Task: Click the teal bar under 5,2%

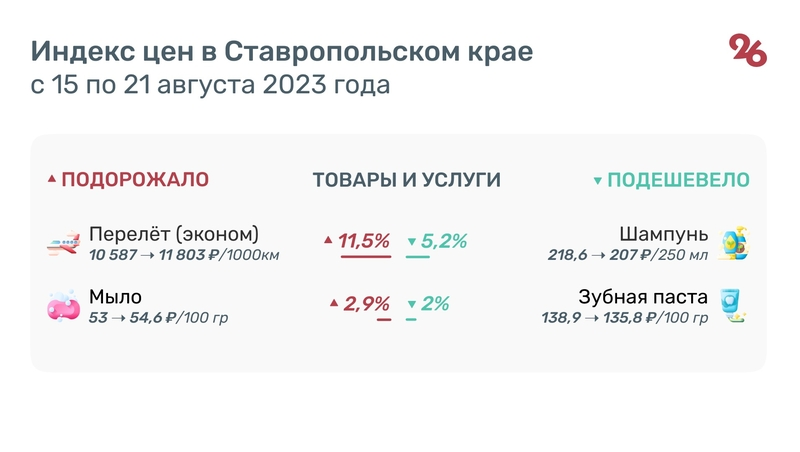Action: pos(417,257)
